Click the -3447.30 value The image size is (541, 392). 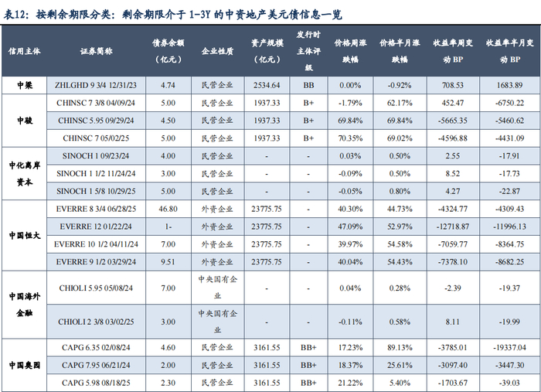[x=509, y=365]
